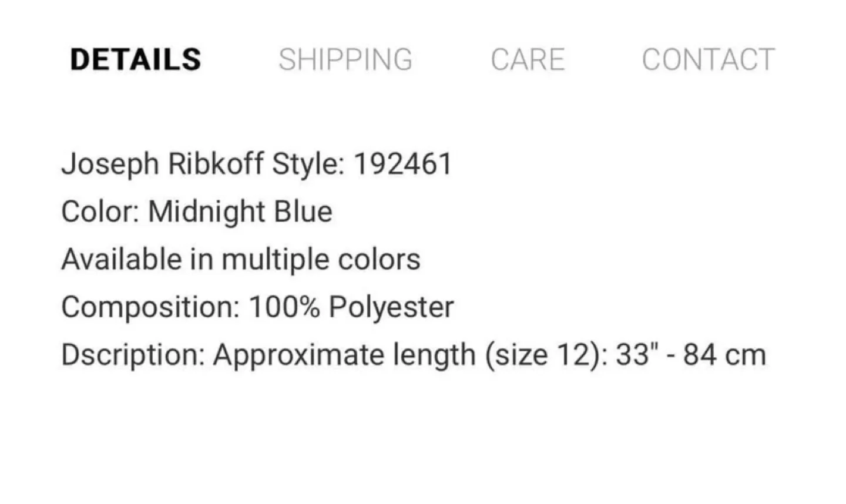Viewport: 846px width, 504px height.
Task: Click the CONTACT label in the tab bar
Action: [x=708, y=59]
